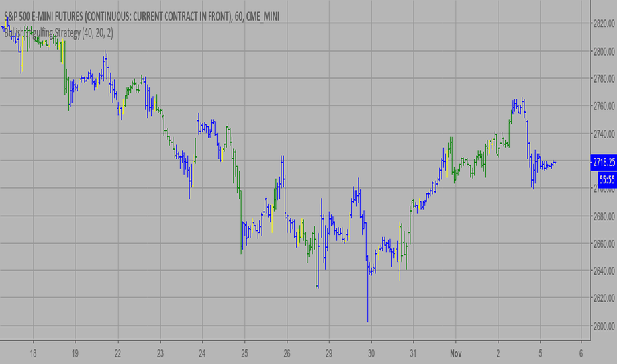Click the 2640.00 price axis label
This screenshot has height=364, width=617.
(x=604, y=271)
